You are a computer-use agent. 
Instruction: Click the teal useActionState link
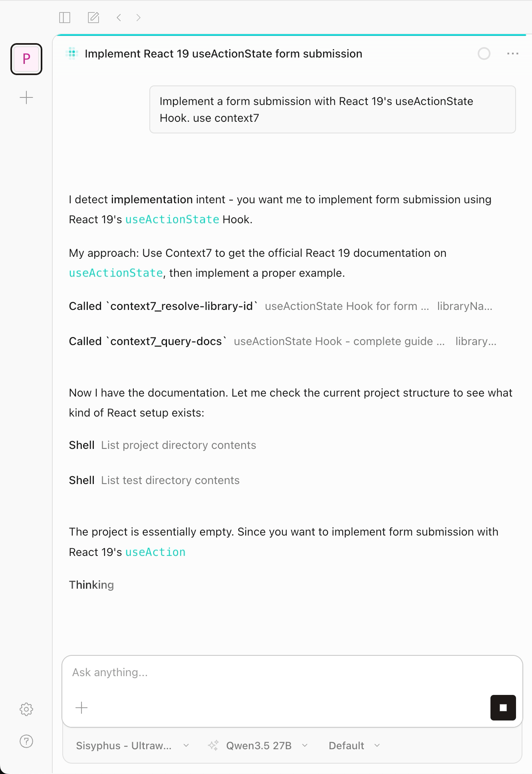tap(172, 219)
